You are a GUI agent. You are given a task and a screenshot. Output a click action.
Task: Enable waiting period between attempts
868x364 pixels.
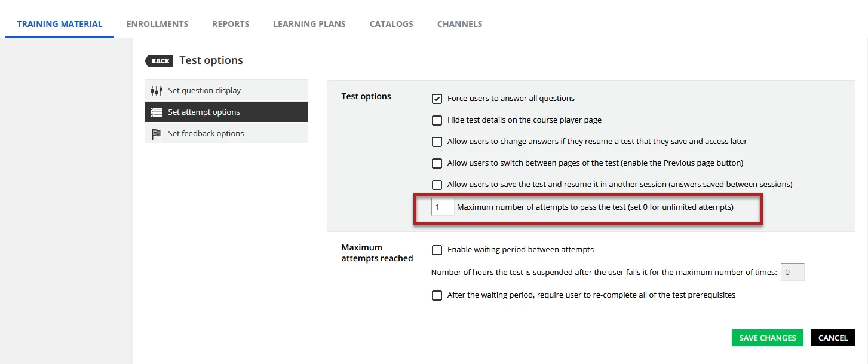[437, 250]
